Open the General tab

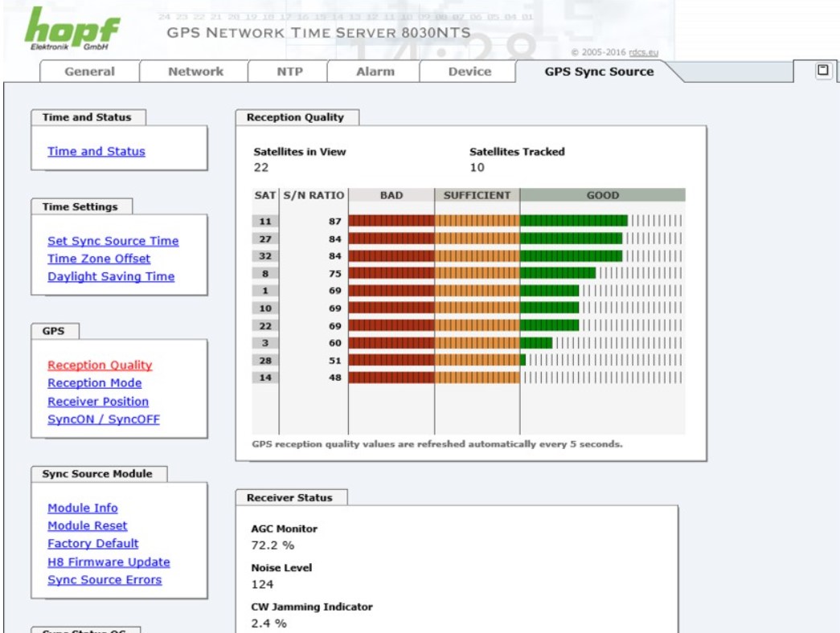coord(89,71)
